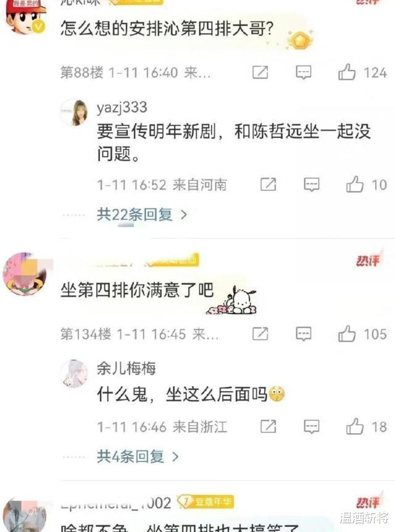This screenshot has width=395, height=532.
Task: Share the floor 134 comment
Action: tap(260, 334)
